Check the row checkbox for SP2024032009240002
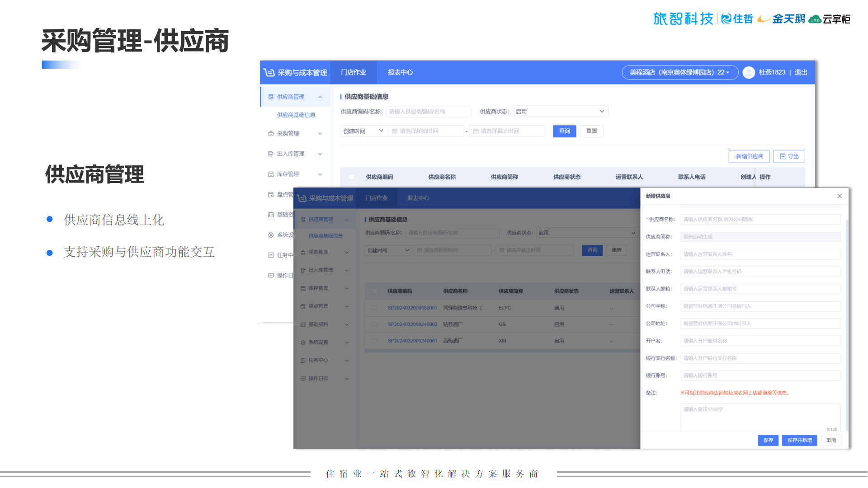Image resolution: width=868 pixels, height=488 pixels. tap(375, 324)
